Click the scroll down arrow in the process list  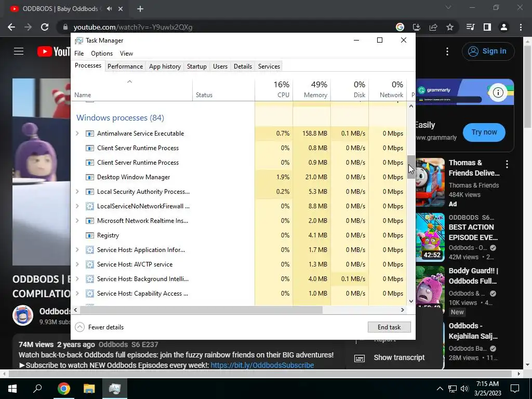click(x=411, y=301)
